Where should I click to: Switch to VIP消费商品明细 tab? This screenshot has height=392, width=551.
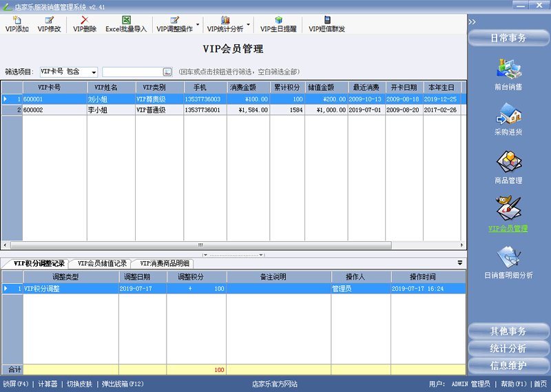pos(165,263)
